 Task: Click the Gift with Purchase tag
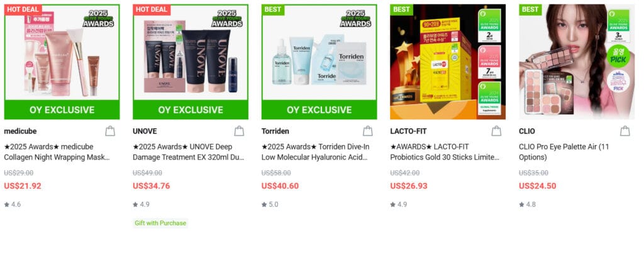(160, 223)
